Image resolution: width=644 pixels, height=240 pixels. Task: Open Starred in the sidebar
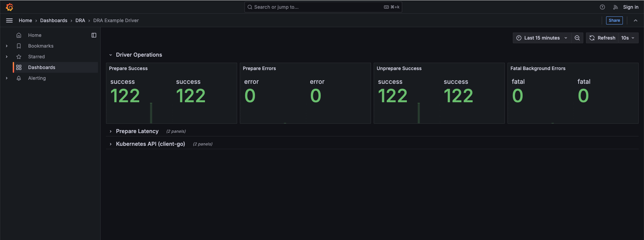[x=36, y=57]
